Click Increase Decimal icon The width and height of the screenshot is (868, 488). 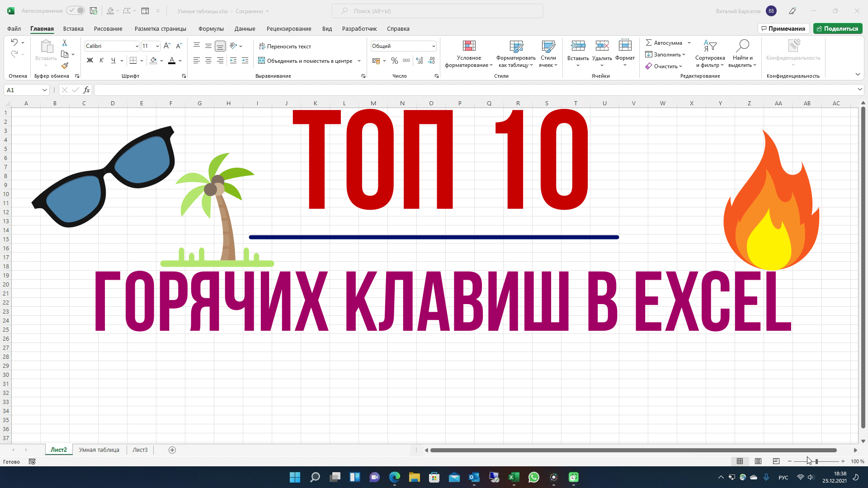[420, 61]
